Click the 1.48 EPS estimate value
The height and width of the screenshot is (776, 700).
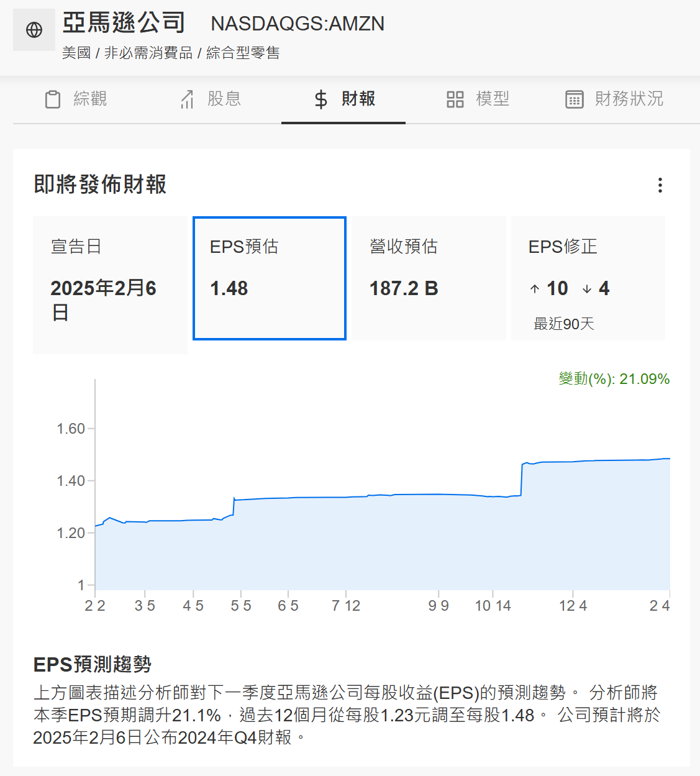click(x=229, y=288)
